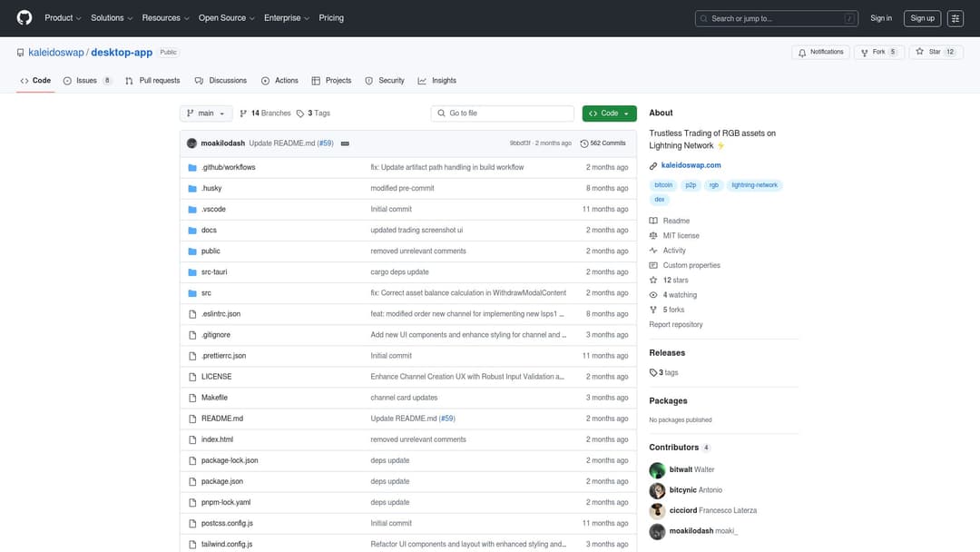Open bitcynic's contributor avatar
This screenshot has width=980, height=552.
click(x=657, y=491)
